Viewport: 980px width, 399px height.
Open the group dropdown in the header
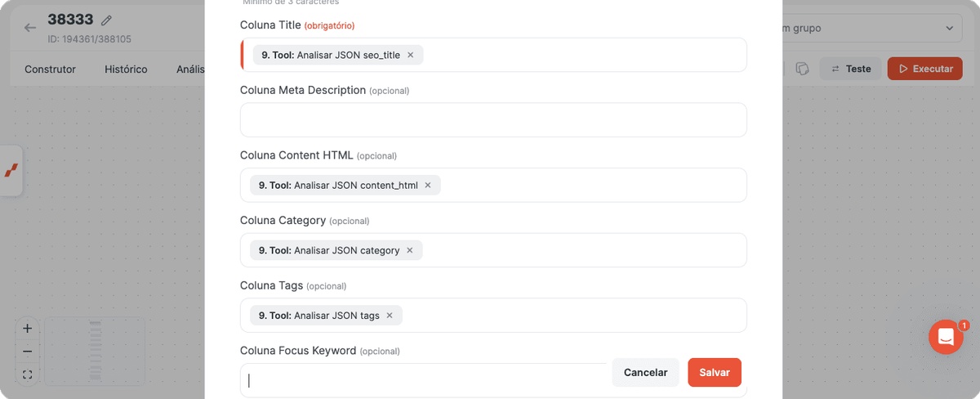point(869,29)
